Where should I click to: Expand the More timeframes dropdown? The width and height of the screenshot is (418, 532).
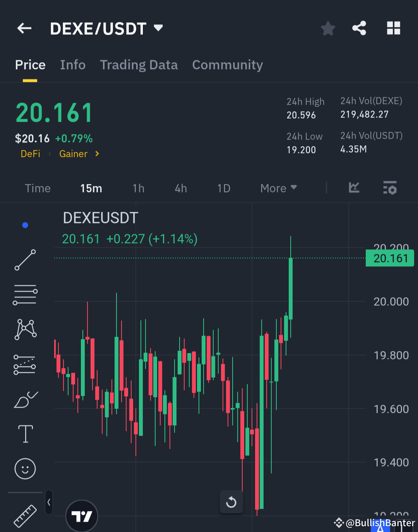coord(278,188)
